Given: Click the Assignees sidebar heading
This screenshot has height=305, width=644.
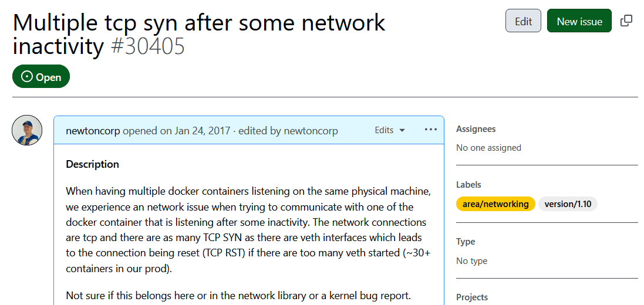Looking at the screenshot, I should [476, 129].
